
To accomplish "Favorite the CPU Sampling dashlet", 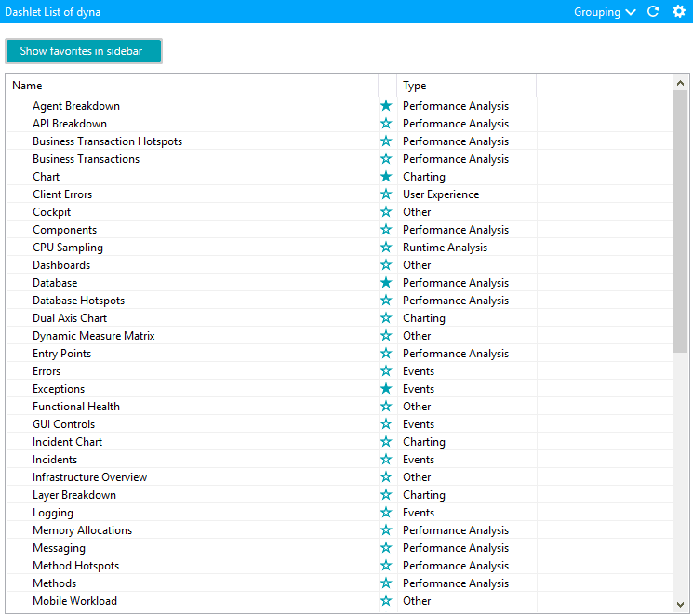I will (386, 248).
